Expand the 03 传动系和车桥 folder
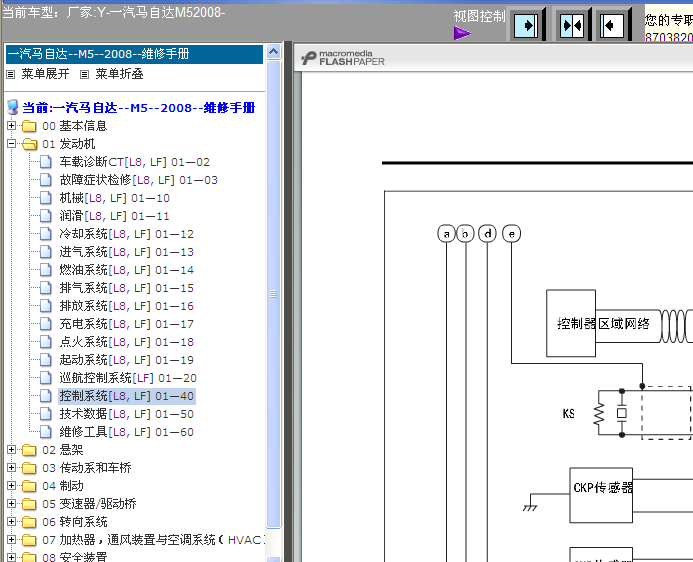 (x=11, y=467)
